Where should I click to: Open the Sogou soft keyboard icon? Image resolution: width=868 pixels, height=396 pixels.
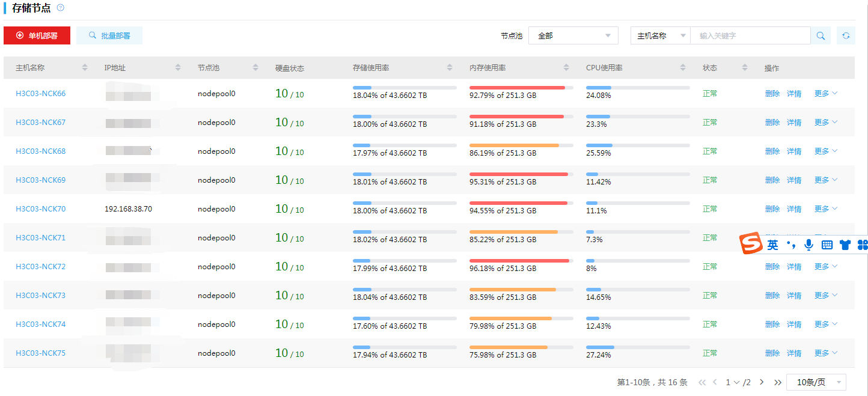click(827, 245)
